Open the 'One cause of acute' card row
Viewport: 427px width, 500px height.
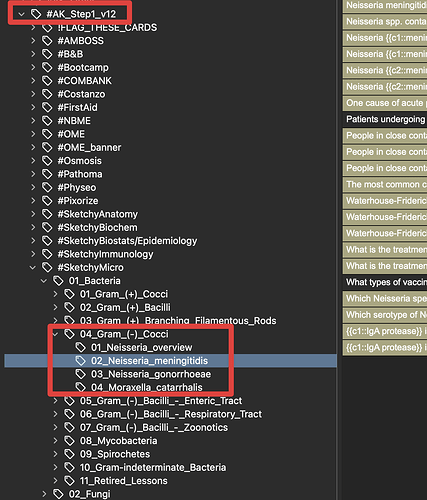click(x=385, y=103)
